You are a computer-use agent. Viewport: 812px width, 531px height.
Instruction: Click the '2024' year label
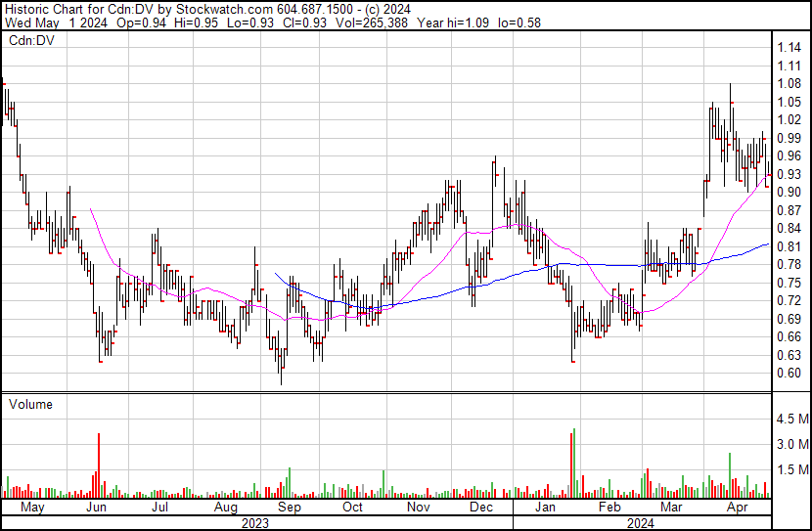click(x=641, y=523)
